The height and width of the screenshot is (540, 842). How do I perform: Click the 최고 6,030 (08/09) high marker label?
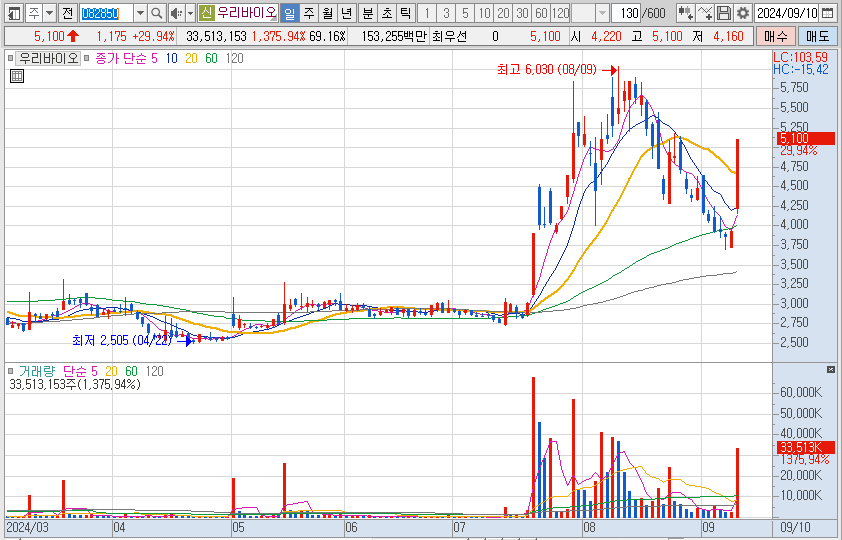tap(547, 69)
